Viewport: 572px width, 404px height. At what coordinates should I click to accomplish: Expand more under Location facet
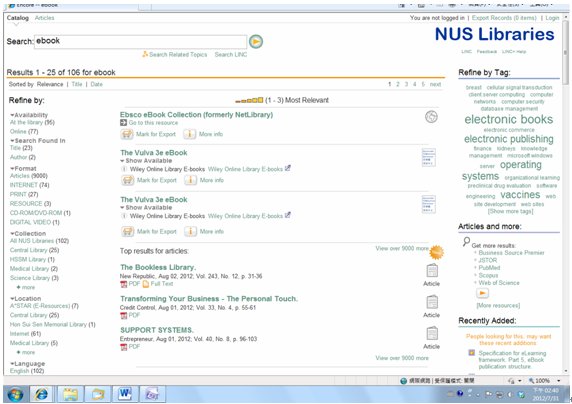coord(26,352)
